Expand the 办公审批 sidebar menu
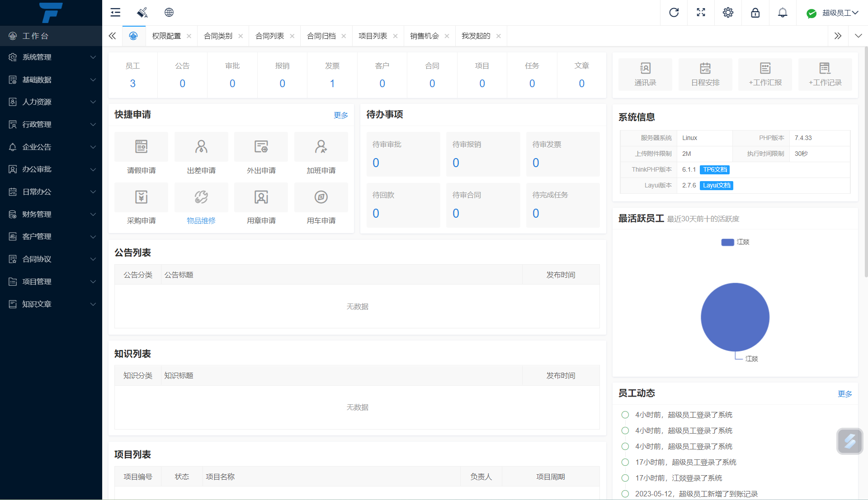868x500 pixels. point(51,169)
